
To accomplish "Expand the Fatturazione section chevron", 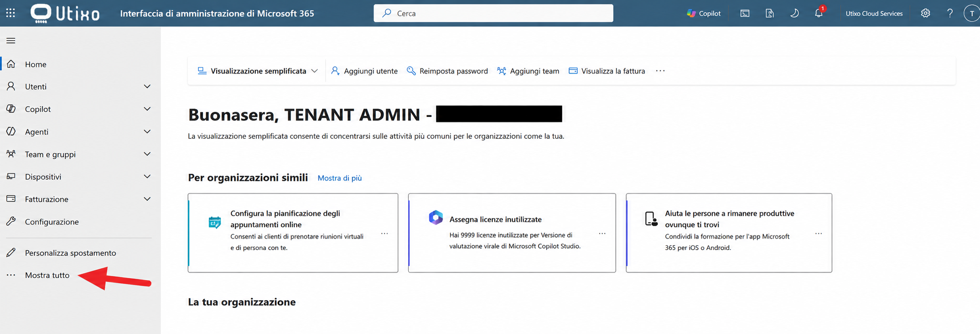I will pyautogui.click(x=147, y=199).
